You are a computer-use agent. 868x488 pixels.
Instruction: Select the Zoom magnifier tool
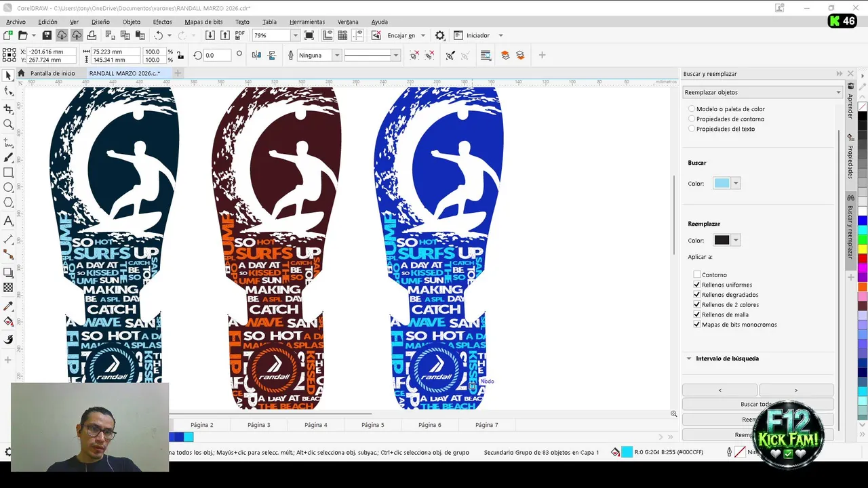click(8, 124)
